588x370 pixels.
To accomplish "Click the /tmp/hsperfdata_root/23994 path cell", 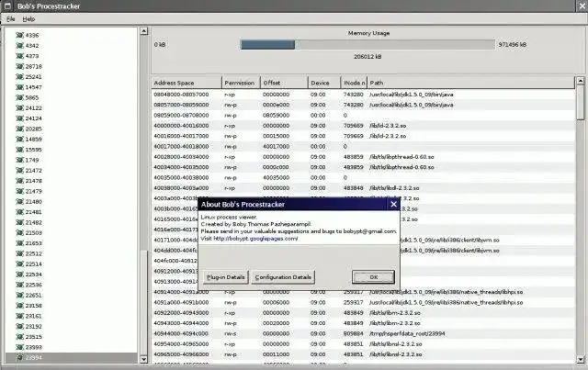I will pos(407,333).
